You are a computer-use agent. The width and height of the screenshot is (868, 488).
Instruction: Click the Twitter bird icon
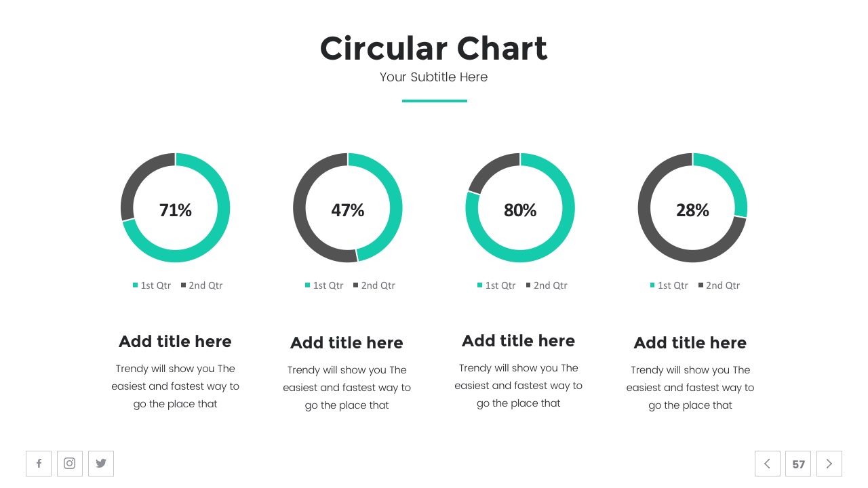click(x=101, y=464)
